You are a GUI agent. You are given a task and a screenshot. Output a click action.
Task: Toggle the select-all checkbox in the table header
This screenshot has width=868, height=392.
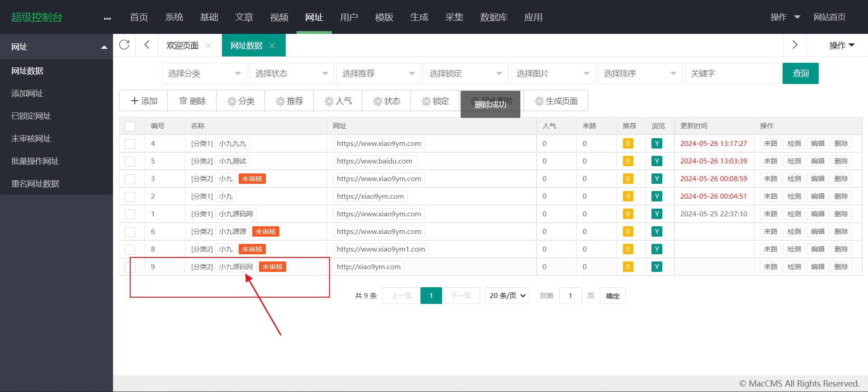point(130,126)
